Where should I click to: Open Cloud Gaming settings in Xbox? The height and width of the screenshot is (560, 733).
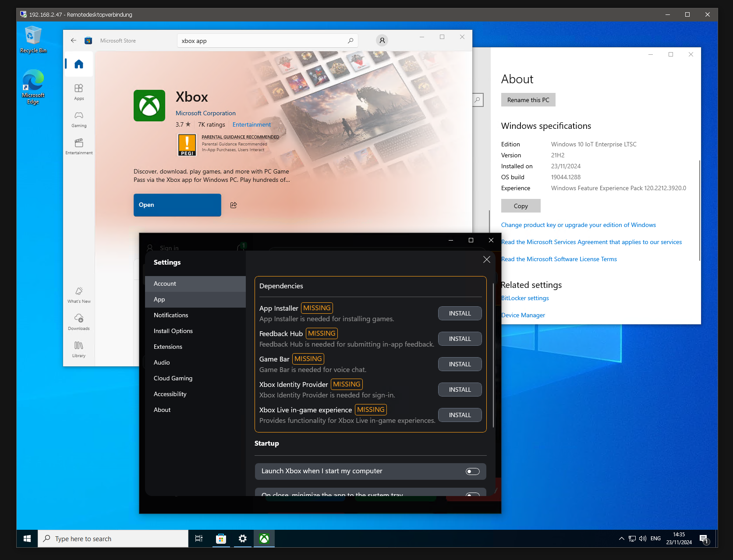[195, 379]
